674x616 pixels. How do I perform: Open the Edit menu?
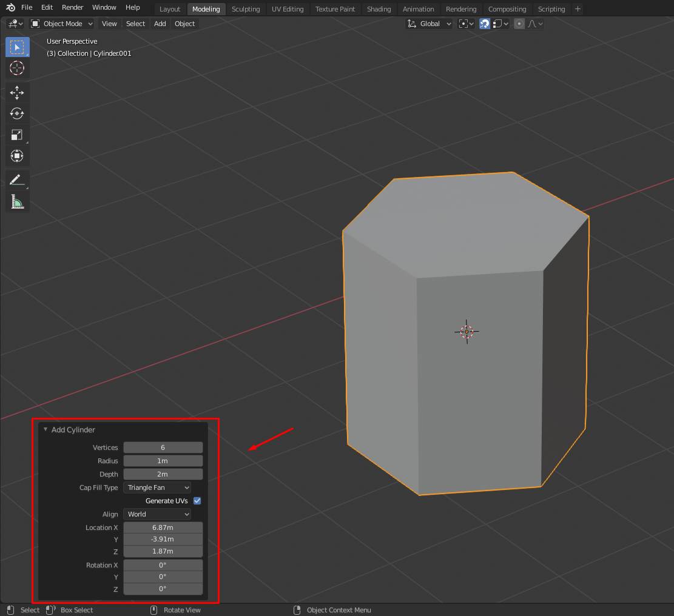[47, 7]
